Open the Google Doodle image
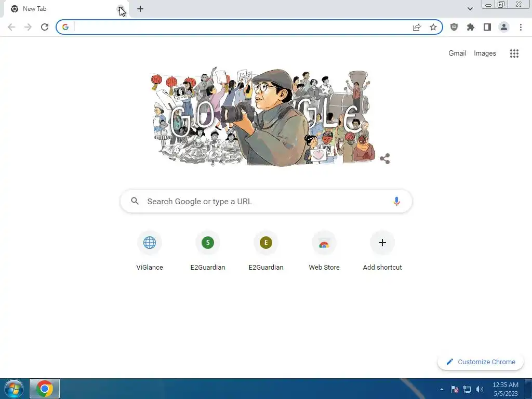This screenshot has width=532, height=399. pyautogui.click(x=263, y=116)
